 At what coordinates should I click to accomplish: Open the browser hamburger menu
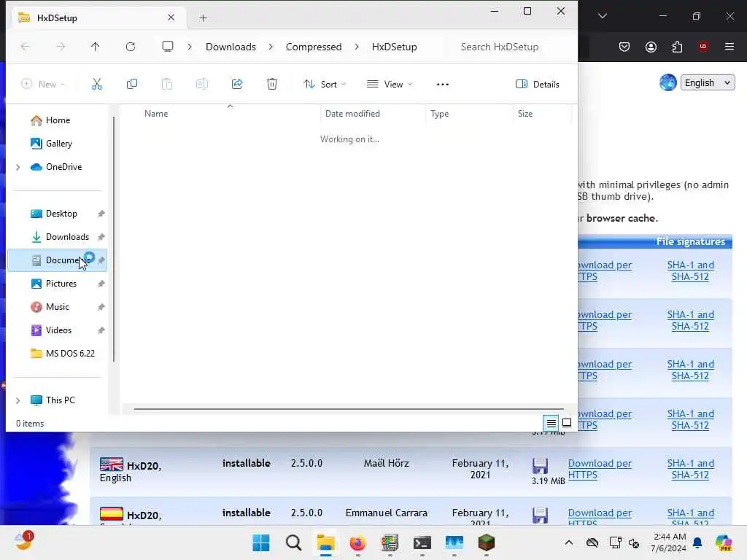(x=729, y=47)
